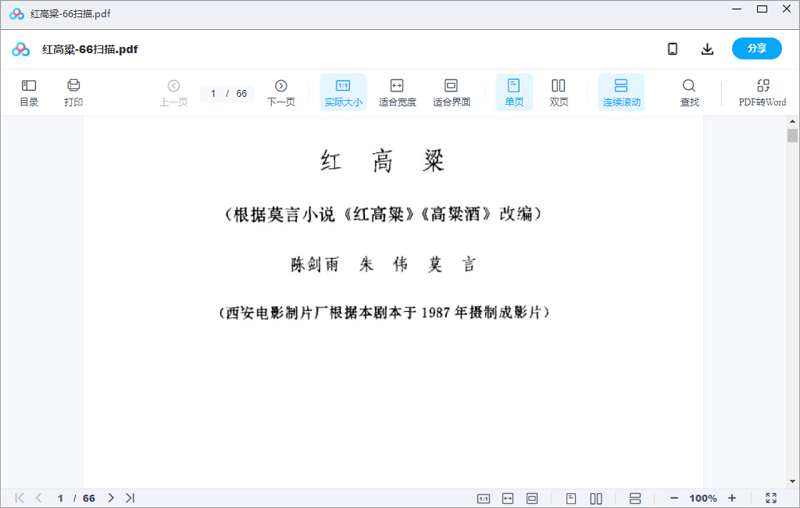The height and width of the screenshot is (508, 800).
Task: Switch to 双页 double page view
Action: pyautogui.click(x=559, y=92)
